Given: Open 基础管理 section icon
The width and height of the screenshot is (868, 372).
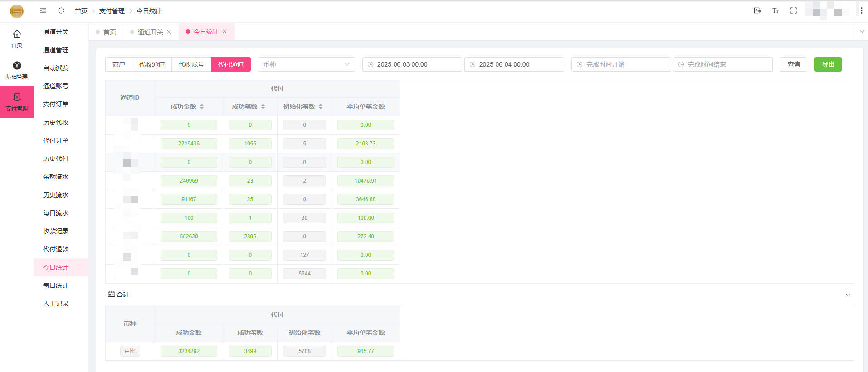Looking at the screenshot, I should [17, 70].
